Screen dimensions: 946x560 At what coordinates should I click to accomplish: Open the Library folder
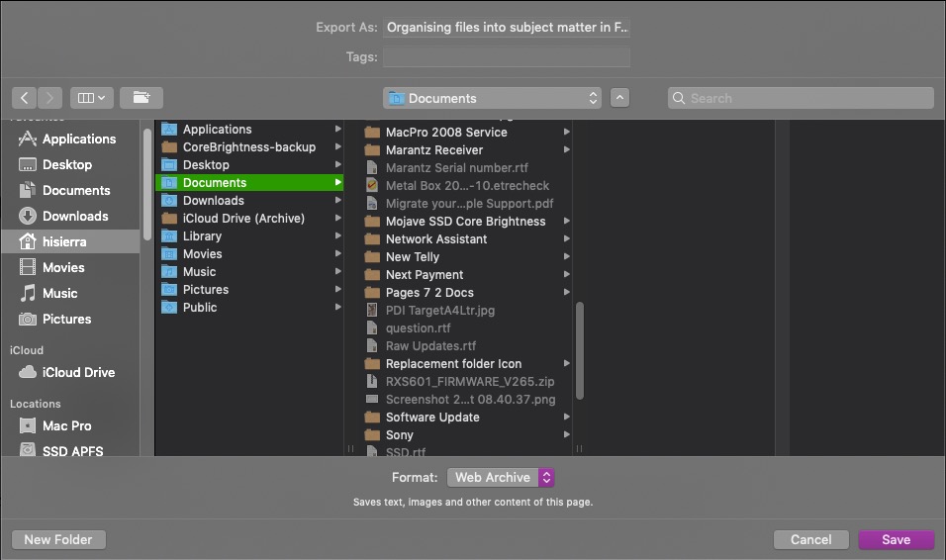pyautogui.click(x=249, y=235)
